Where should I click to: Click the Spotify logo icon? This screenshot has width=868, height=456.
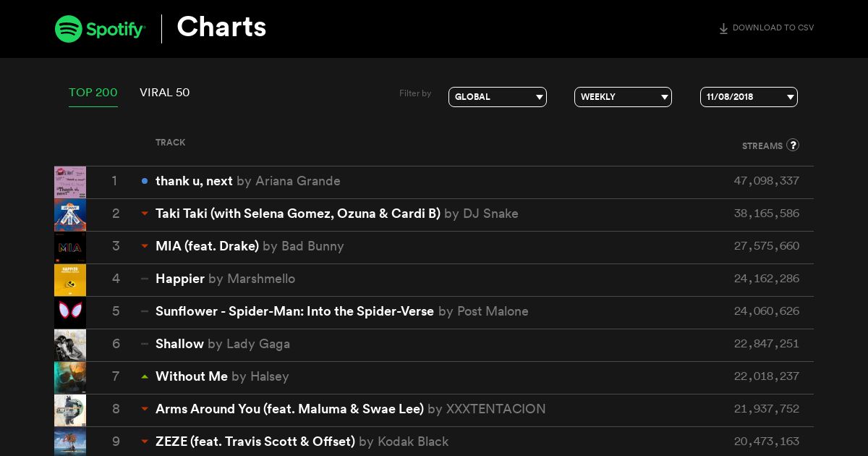tap(69, 29)
